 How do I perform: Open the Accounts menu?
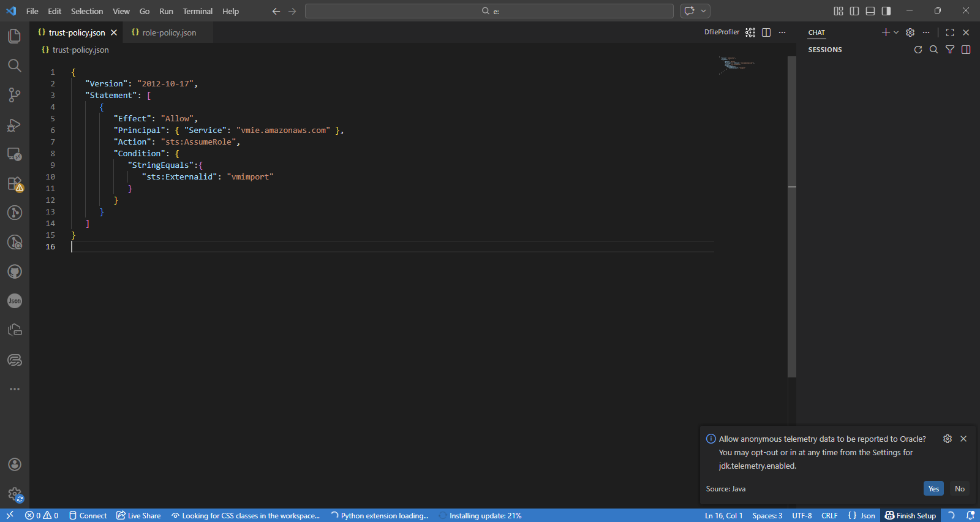click(x=15, y=465)
